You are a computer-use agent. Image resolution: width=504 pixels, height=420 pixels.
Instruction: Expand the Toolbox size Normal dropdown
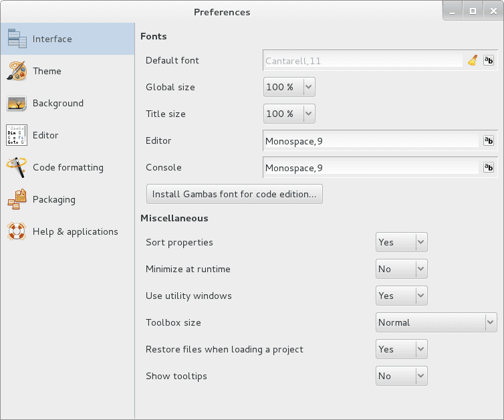tap(436, 322)
